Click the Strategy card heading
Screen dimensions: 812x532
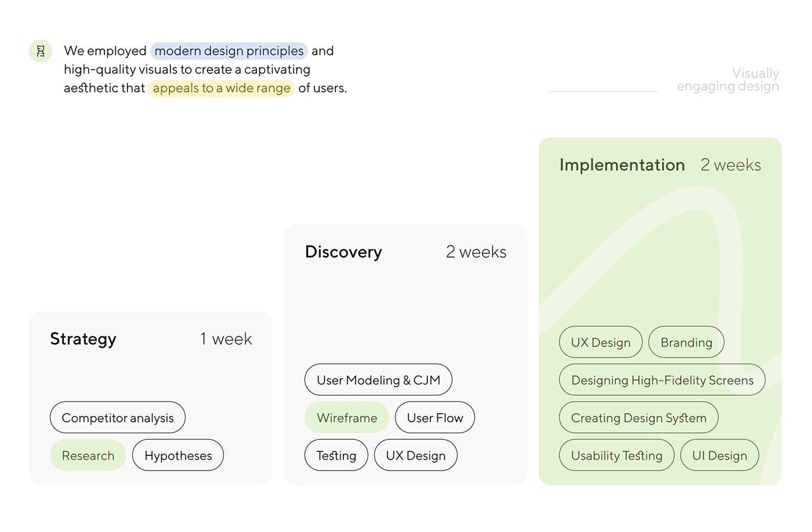point(84,339)
